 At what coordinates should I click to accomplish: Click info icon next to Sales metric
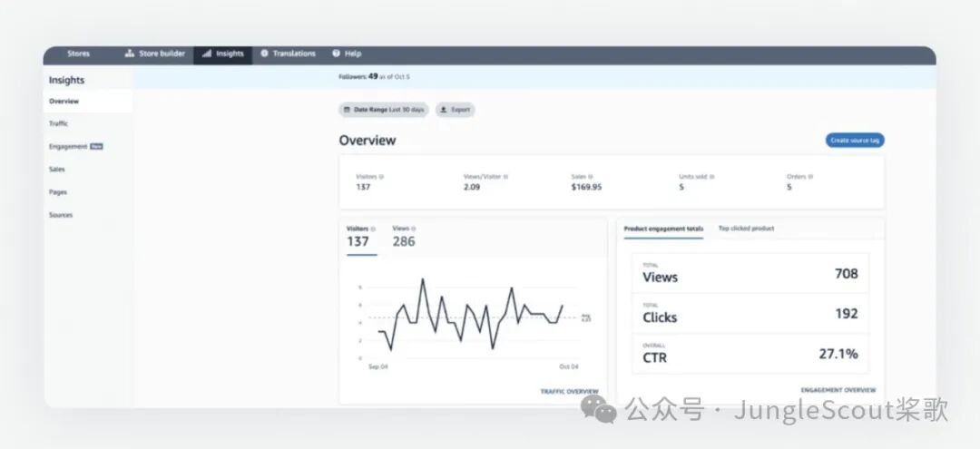[x=591, y=177]
